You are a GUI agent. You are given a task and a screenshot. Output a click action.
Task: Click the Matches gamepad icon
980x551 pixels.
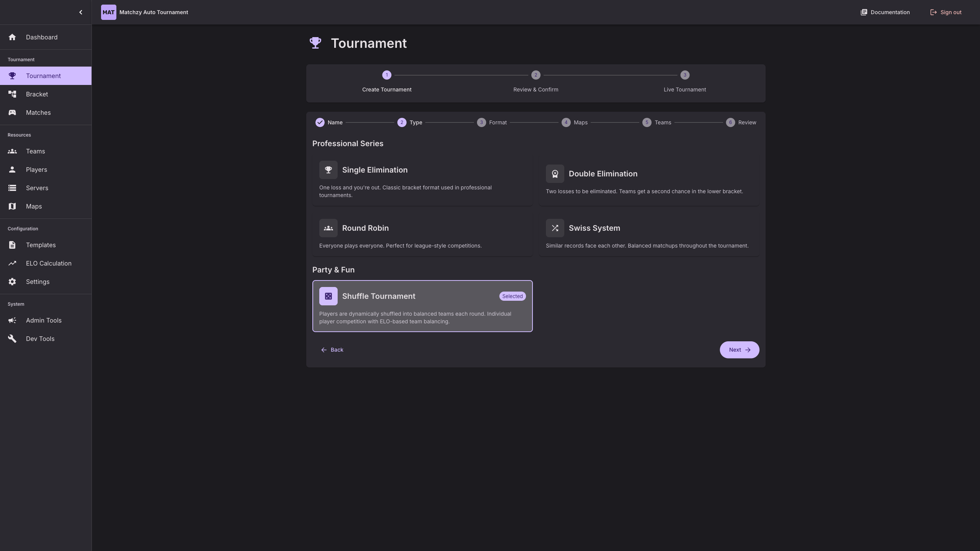click(x=12, y=112)
